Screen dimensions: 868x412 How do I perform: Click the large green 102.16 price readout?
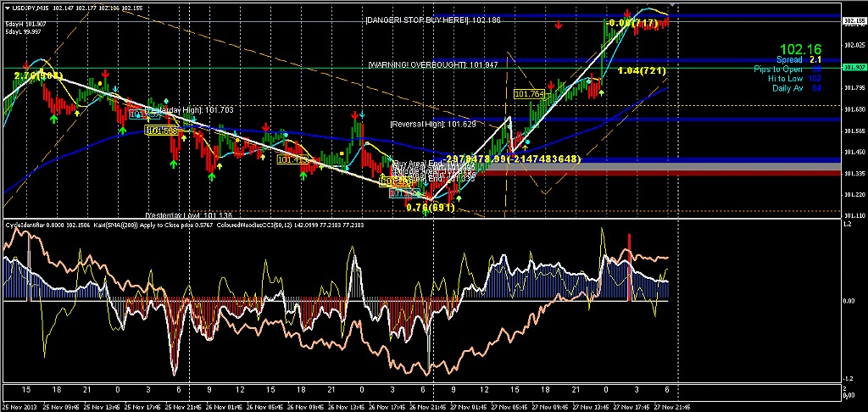point(800,49)
